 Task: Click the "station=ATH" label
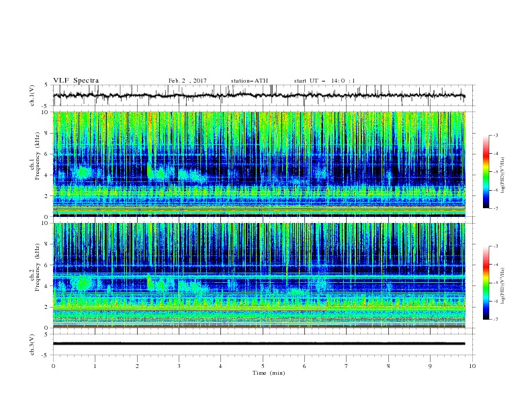point(249,81)
